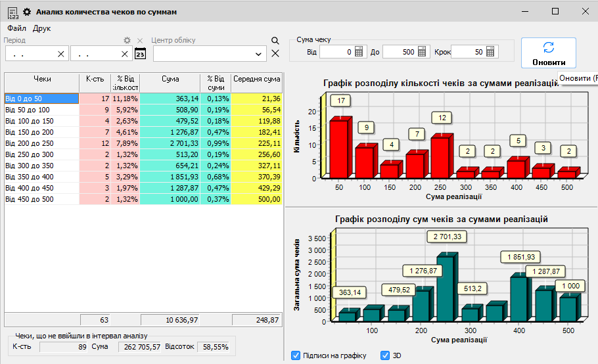This screenshot has height=364, width=598.
Task: Toggle the Підписи на графіку checkbox
Action: [x=296, y=355]
